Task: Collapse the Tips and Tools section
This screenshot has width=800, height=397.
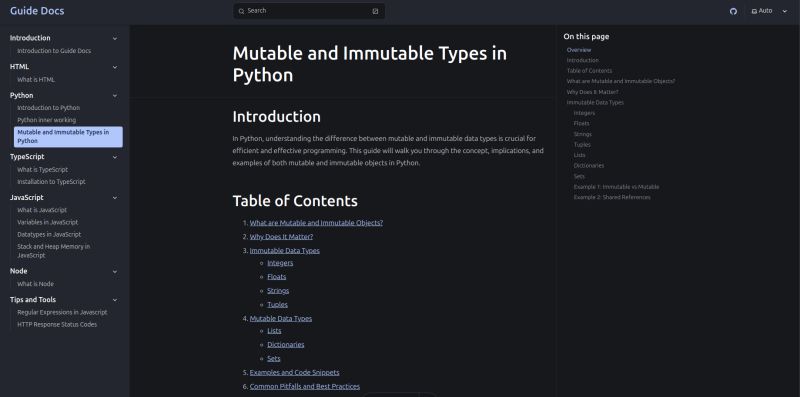Action: coord(115,300)
